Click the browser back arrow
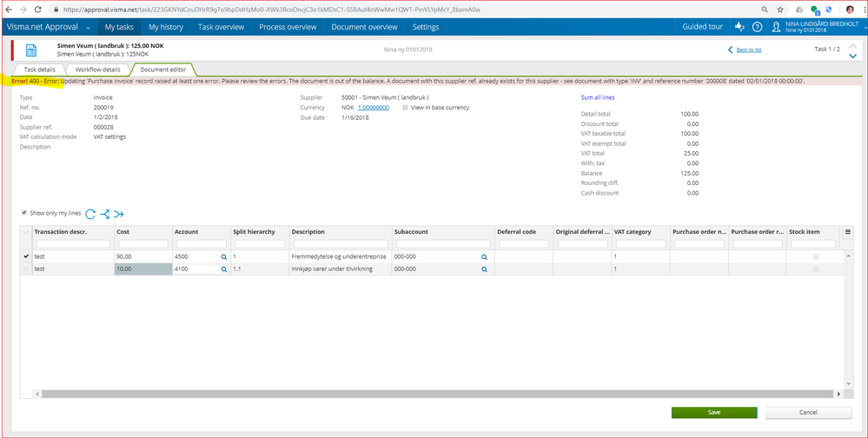The width and height of the screenshot is (868, 438). click(9, 10)
